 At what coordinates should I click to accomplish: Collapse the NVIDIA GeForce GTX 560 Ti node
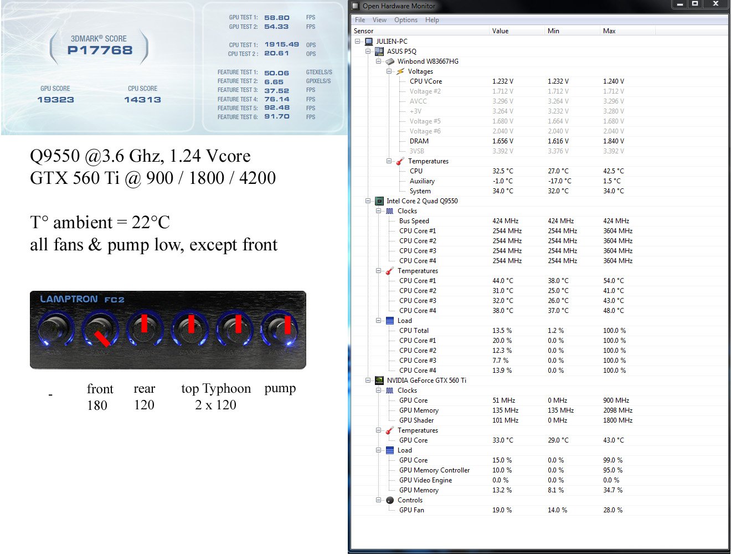(368, 381)
